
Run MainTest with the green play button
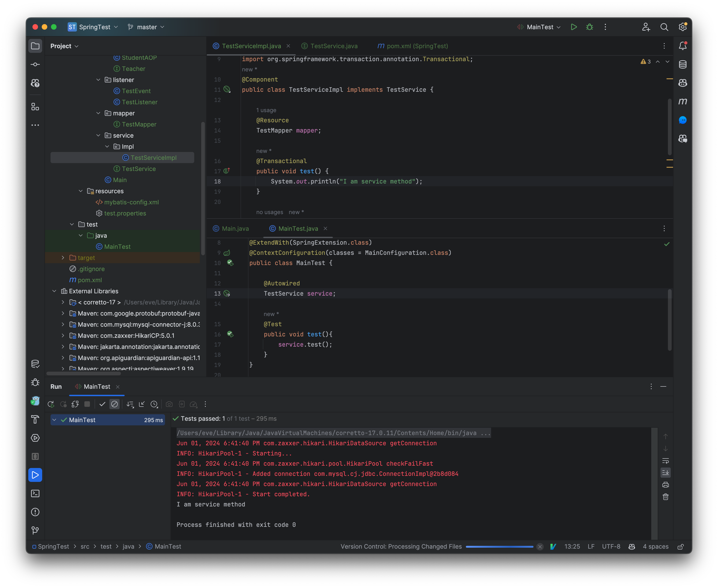coord(574,27)
